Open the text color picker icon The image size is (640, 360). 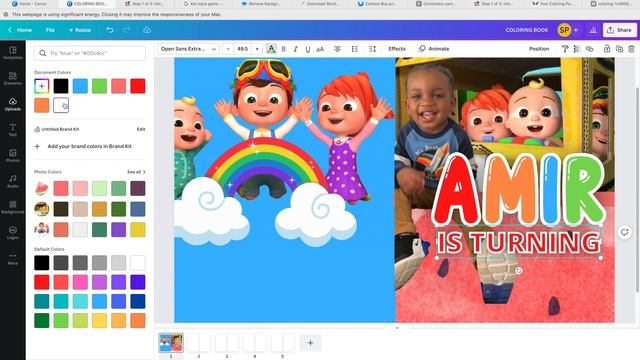click(271, 49)
